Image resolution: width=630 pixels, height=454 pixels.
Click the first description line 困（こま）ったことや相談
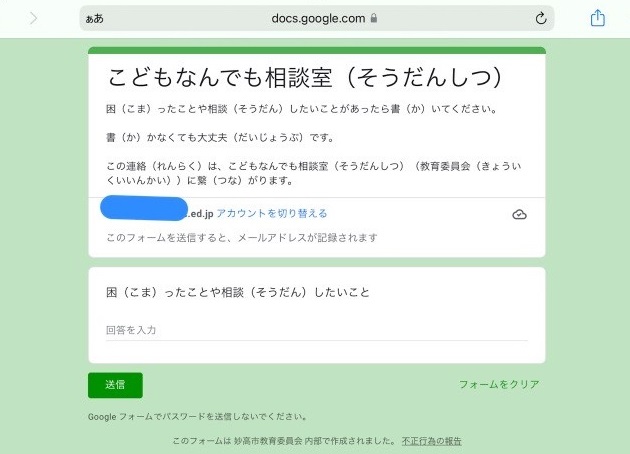[x=302, y=109]
